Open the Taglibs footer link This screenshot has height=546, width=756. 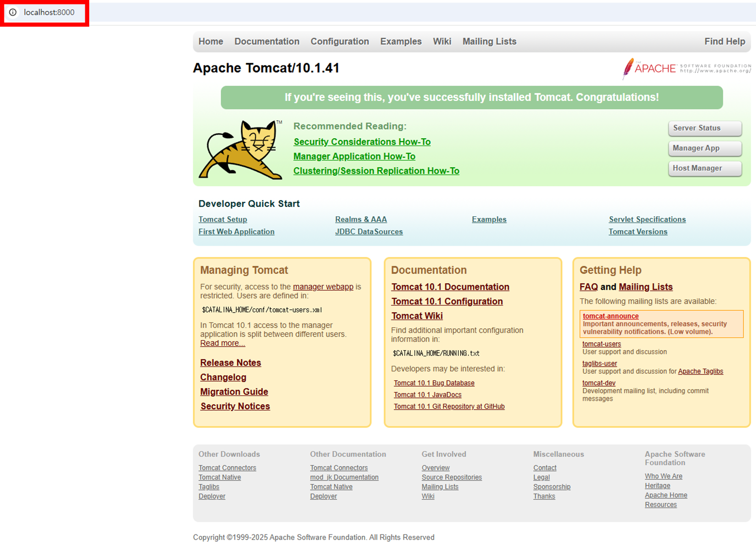[x=209, y=487]
